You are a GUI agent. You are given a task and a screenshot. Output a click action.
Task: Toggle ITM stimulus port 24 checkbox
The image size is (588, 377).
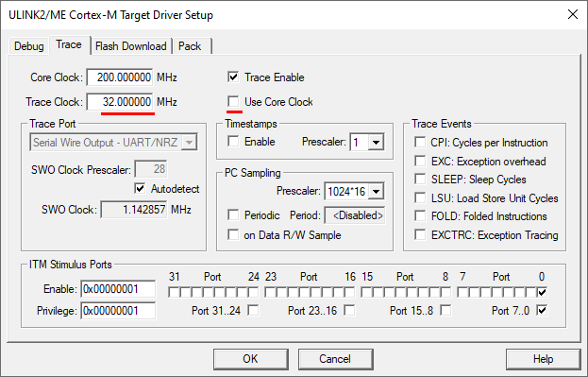click(254, 292)
